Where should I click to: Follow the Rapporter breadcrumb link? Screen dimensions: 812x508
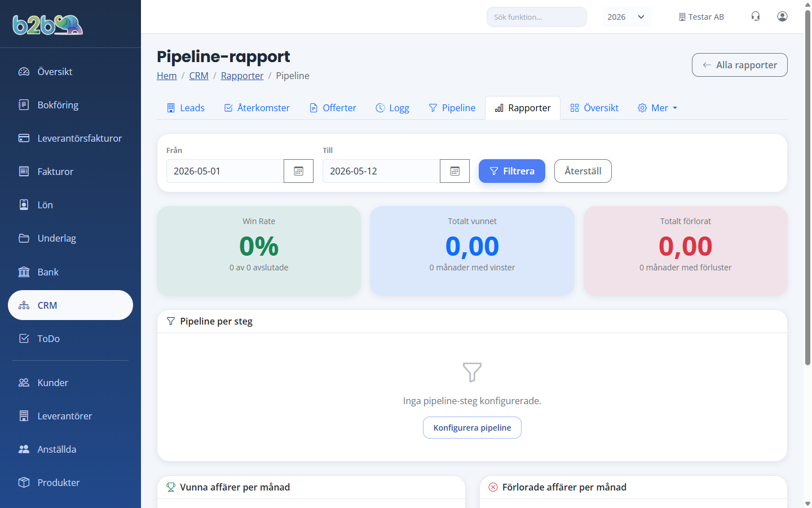242,76
